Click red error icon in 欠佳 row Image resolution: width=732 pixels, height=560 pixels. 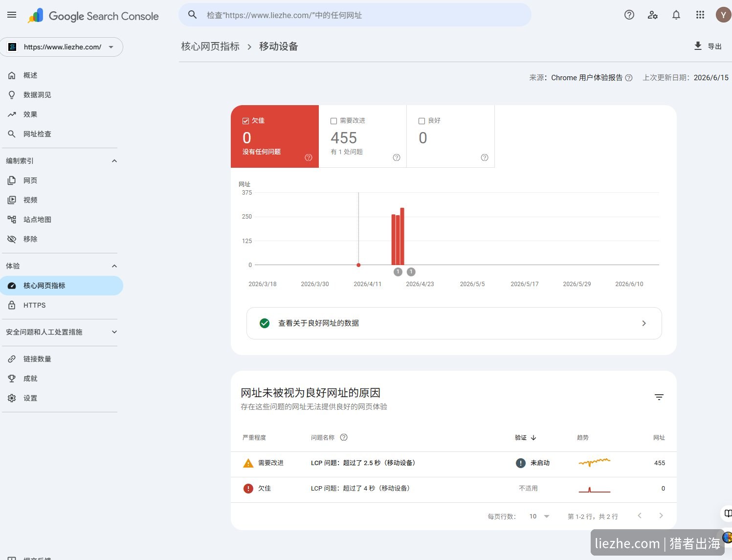(x=248, y=489)
